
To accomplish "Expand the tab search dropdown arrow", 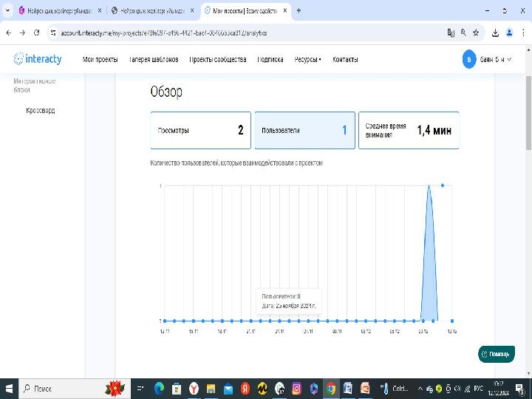I will click(x=7, y=11).
